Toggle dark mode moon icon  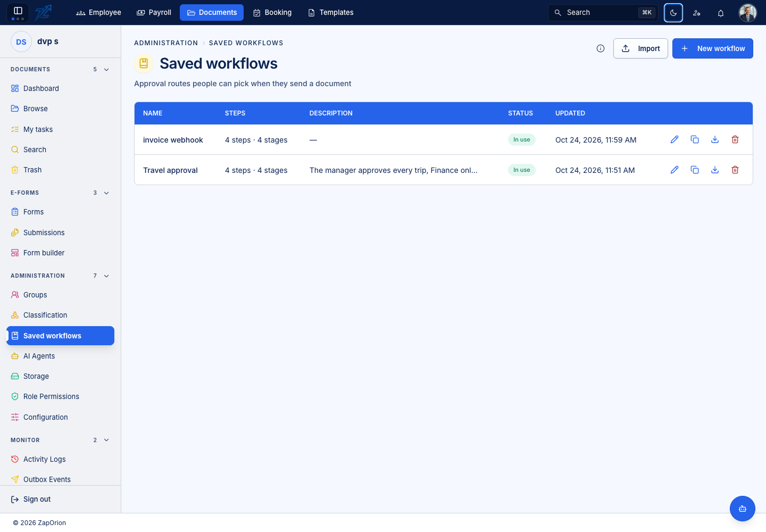(673, 12)
